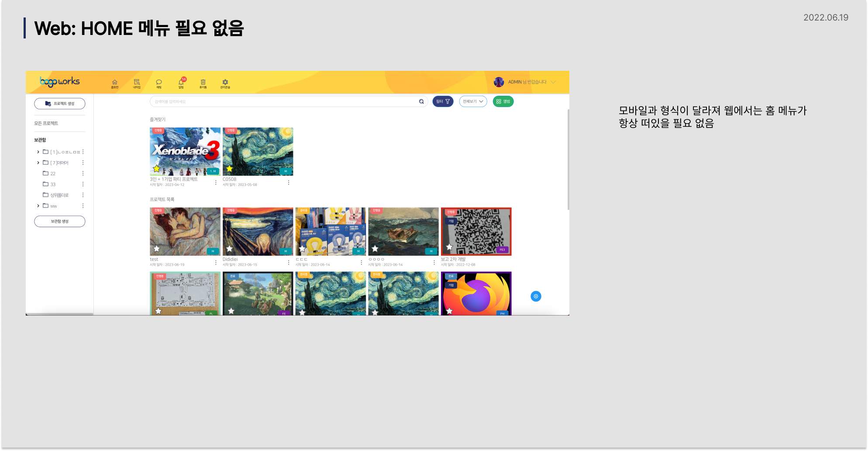Open the Xenoblade 3 project thumbnail
868x451 pixels.
click(185, 152)
